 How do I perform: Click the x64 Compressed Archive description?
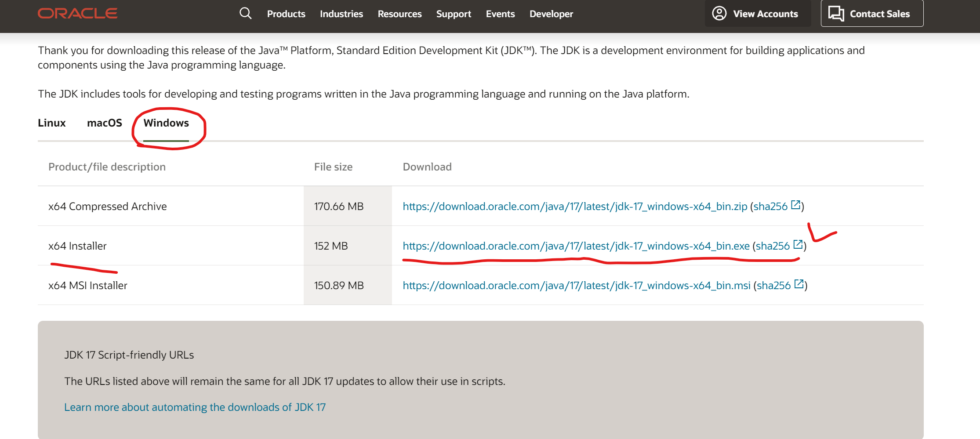point(108,207)
